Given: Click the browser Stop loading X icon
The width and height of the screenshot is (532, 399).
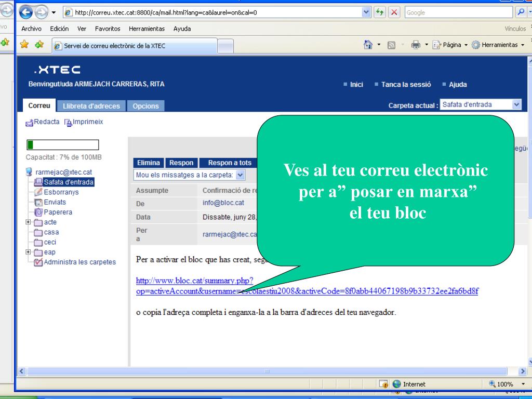Looking at the screenshot, I should [x=393, y=12].
